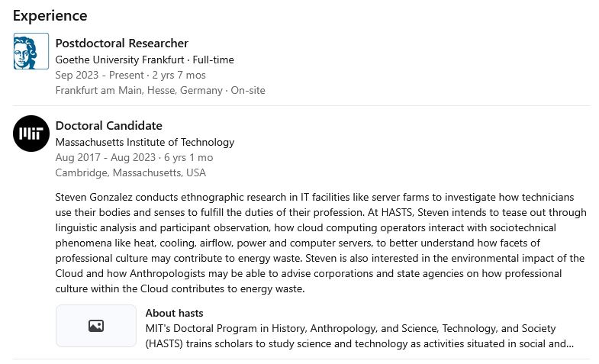
Task: Click the "Full-time" employment type label
Action: point(214,60)
